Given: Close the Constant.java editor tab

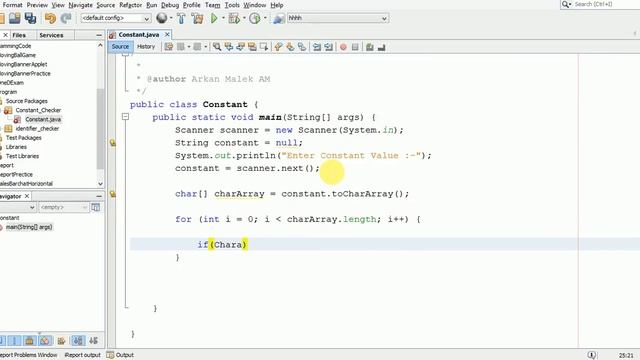Looking at the screenshot, I should coord(167,35).
